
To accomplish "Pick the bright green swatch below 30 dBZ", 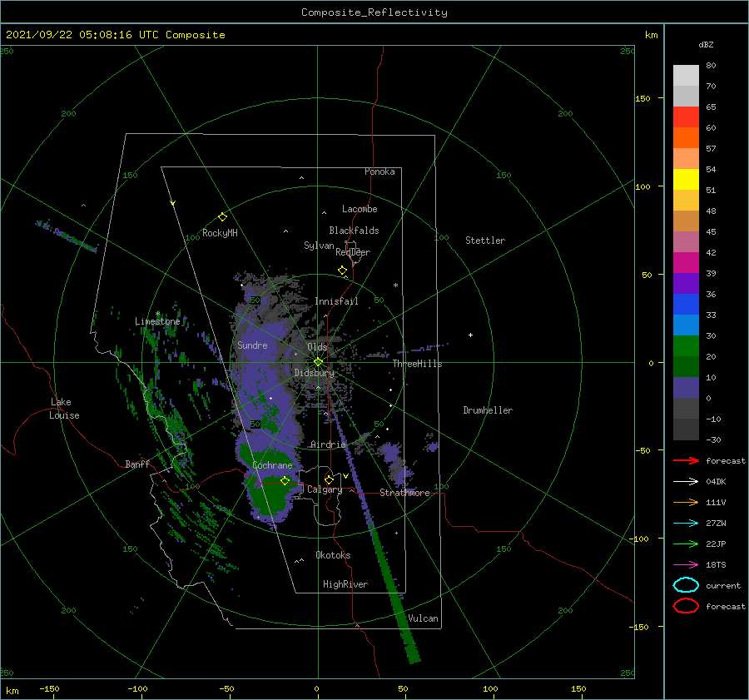I will click(686, 346).
